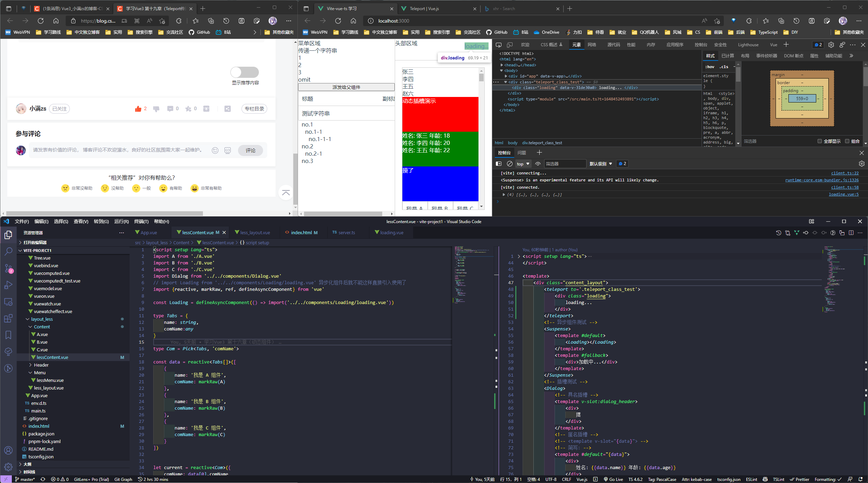Open the 终端(T) menu in VS Code
This screenshot has width=868, height=483.
141,221
